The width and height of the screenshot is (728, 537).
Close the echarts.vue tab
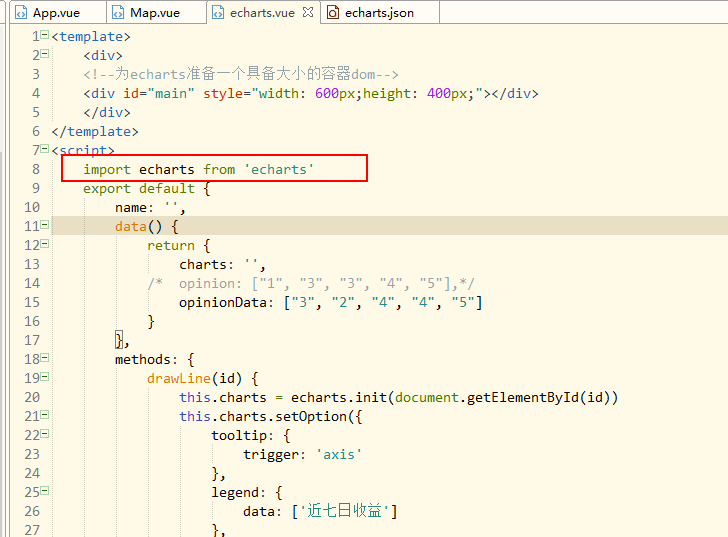(x=308, y=12)
